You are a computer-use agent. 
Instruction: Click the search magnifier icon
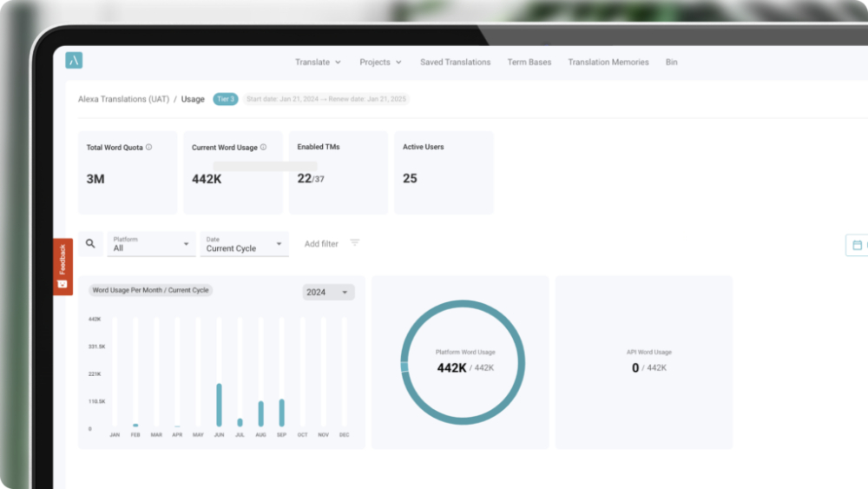pos(90,244)
